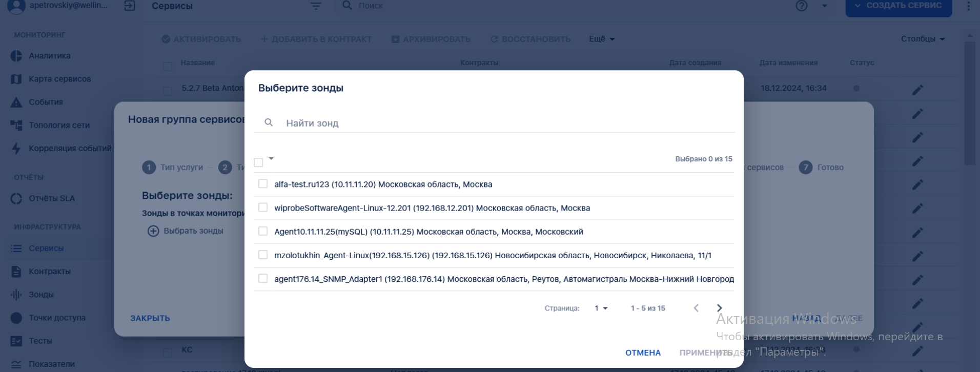Screen dimensions: 980x372
Task: Click edit pencil for top service row
Action: [x=917, y=90]
